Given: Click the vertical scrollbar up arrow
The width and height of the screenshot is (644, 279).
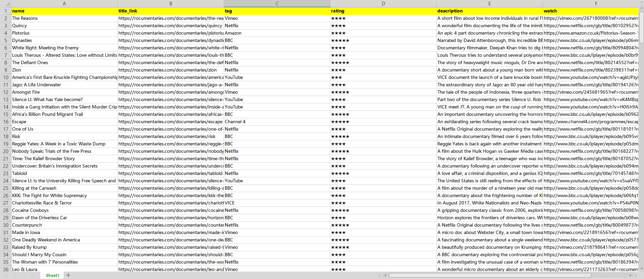Looking at the screenshot, I should (641, 9).
